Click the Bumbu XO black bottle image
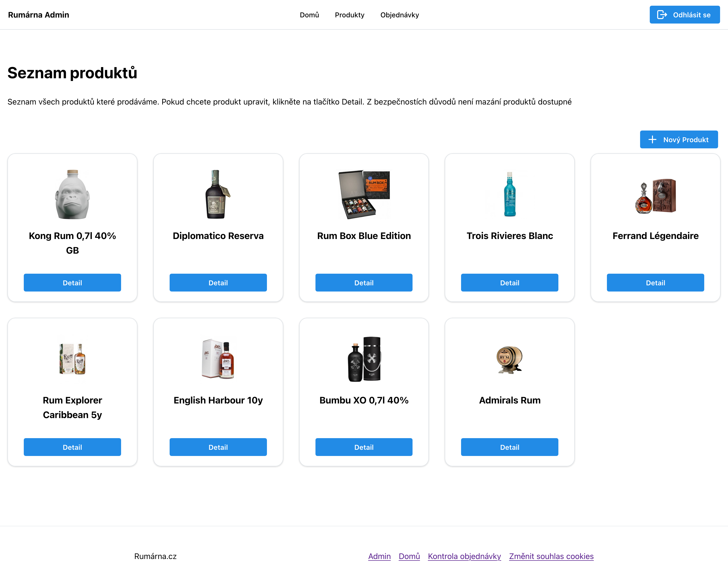 coord(364,359)
